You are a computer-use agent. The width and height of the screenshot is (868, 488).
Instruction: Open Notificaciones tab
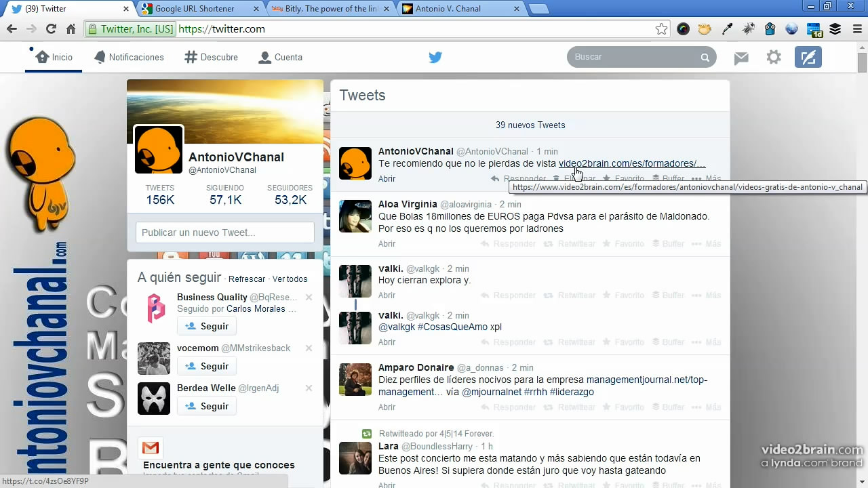pyautogui.click(x=129, y=58)
